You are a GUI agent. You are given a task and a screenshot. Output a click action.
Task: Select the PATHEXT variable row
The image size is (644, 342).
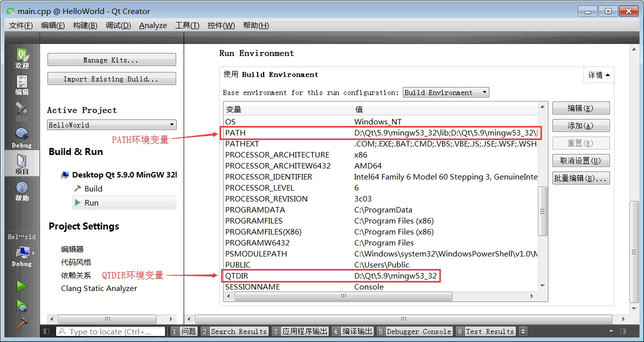pyautogui.click(x=380, y=143)
